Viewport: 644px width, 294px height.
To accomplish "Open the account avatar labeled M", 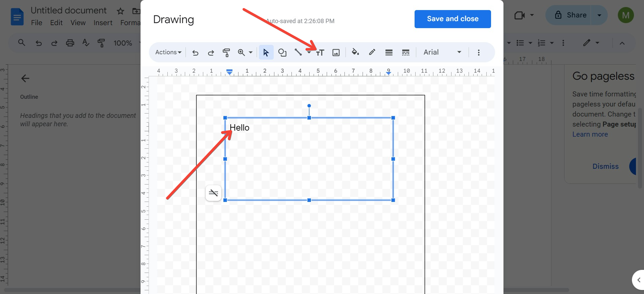I will click(626, 15).
